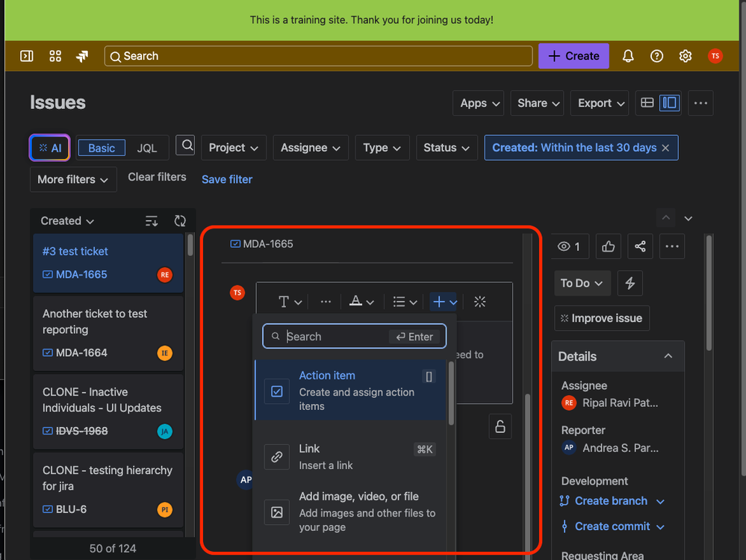Expand the To Do status dropdown
The height and width of the screenshot is (560, 746).
pyautogui.click(x=582, y=283)
